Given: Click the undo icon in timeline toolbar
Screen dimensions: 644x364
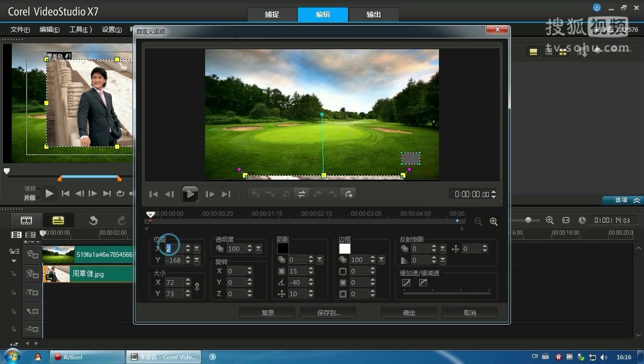Looking at the screenshot, I should 93,220.
